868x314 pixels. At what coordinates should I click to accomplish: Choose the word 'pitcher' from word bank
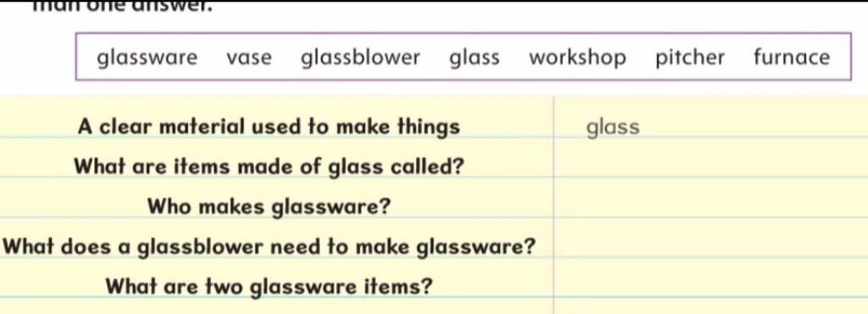(690, 58)
